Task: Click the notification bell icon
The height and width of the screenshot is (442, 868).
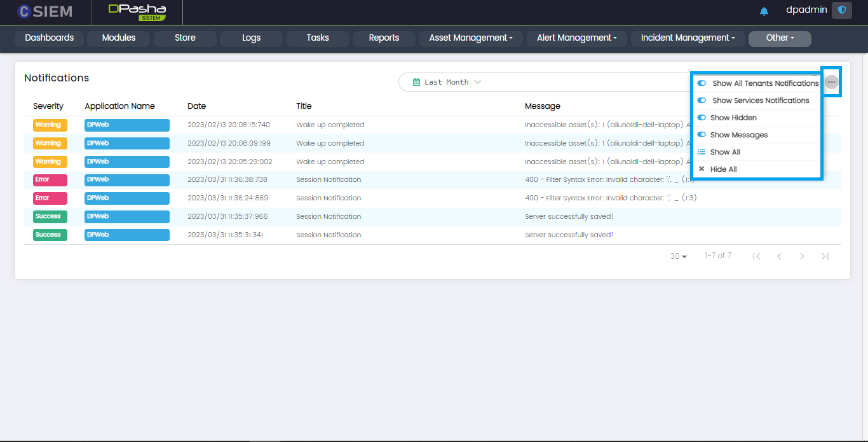Action: pos(764,11)
